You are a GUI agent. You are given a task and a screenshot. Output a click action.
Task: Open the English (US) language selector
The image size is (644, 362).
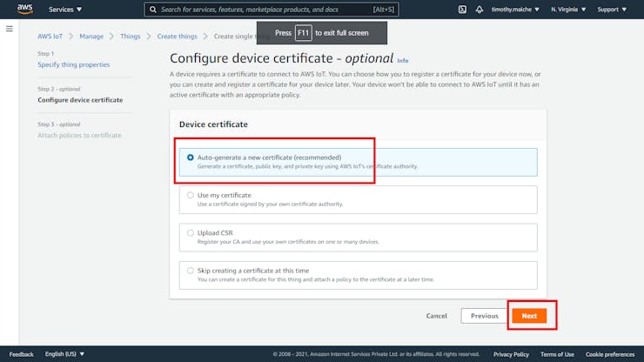[64, 354]
